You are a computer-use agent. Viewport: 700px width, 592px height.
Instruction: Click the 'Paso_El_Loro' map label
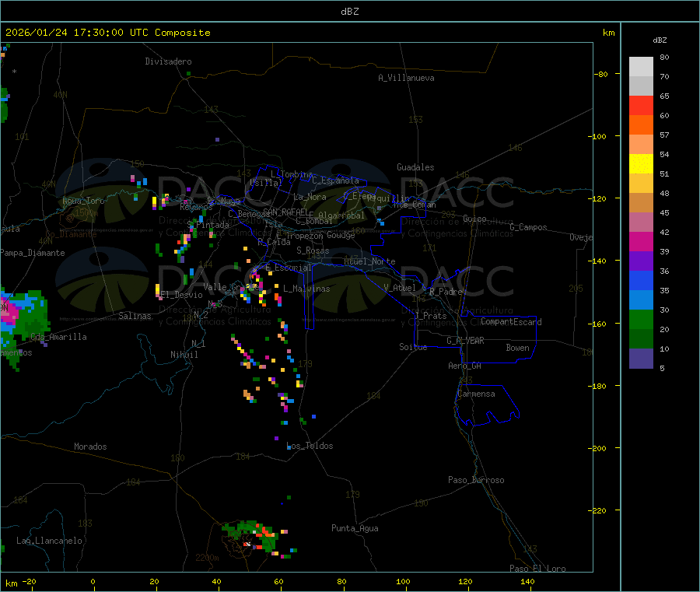[x=537, y=569]
